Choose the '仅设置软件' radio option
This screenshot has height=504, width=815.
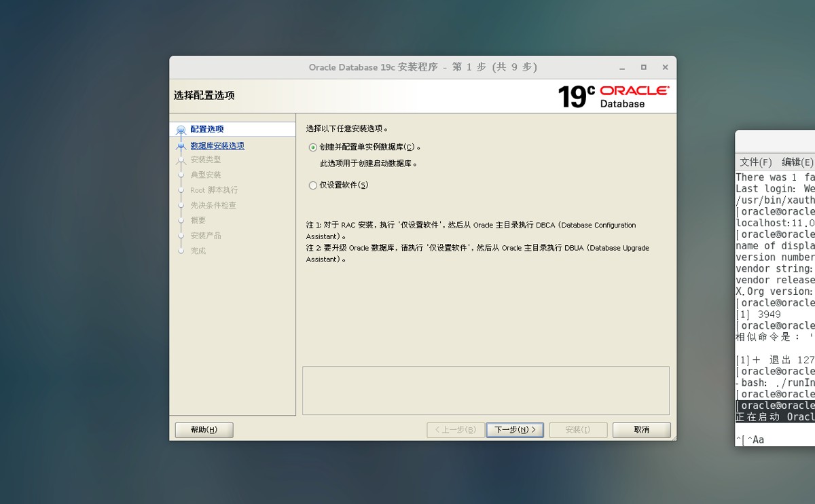(338, 185)
